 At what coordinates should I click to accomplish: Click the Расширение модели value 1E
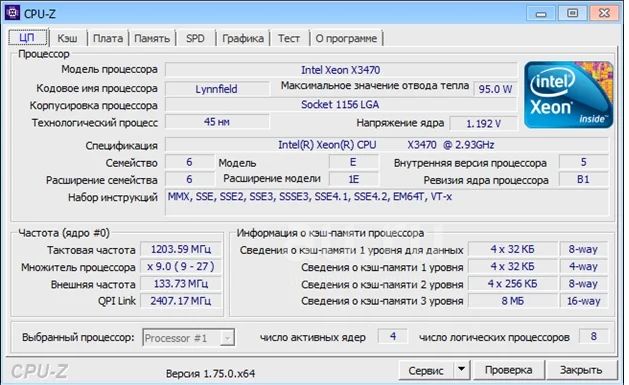[353, 179]
